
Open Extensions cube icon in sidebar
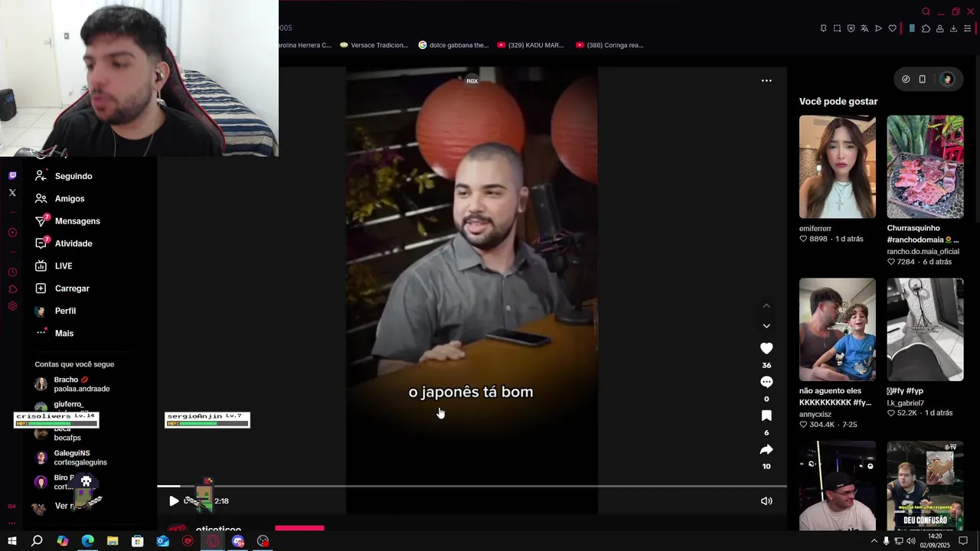(12, 289)
